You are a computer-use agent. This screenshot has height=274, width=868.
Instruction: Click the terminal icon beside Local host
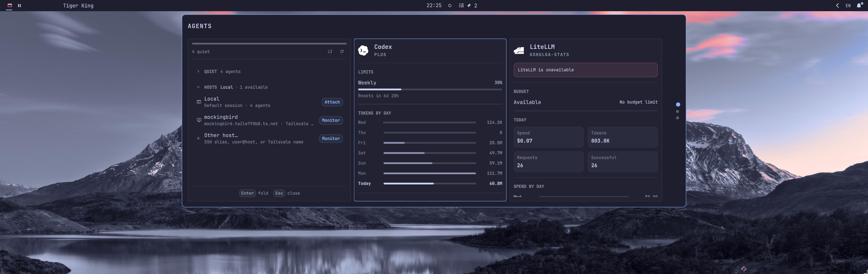click(199, 102)
